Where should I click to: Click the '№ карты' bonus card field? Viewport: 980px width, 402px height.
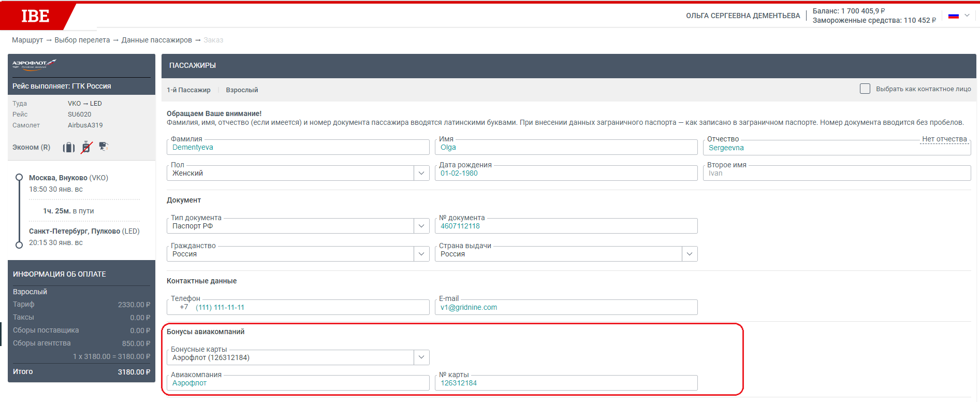pos(566,383)
